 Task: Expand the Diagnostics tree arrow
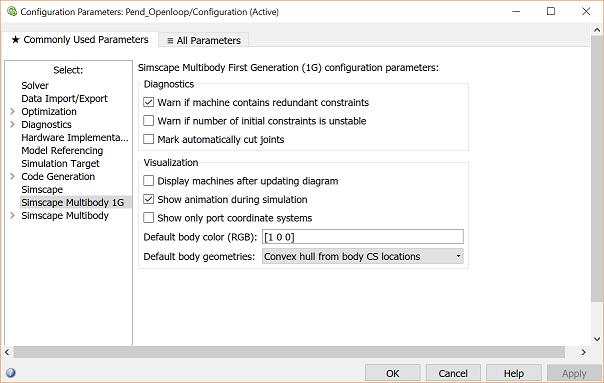tap(12, 124)
